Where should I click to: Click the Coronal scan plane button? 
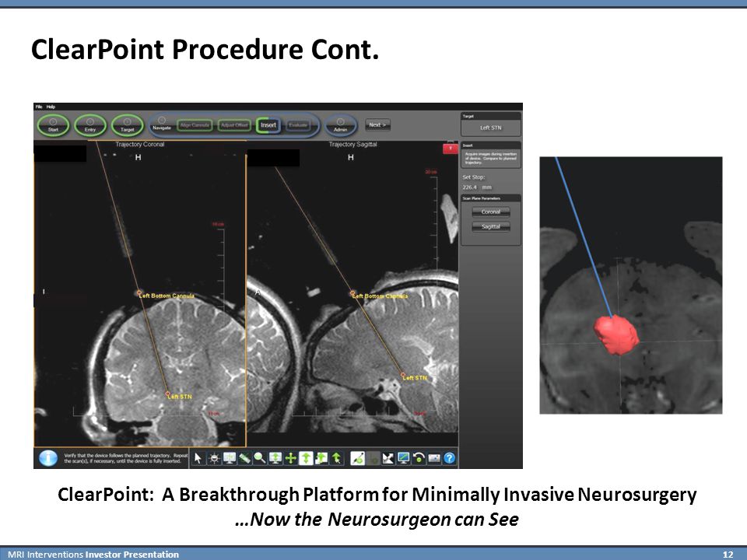(491, 212)
